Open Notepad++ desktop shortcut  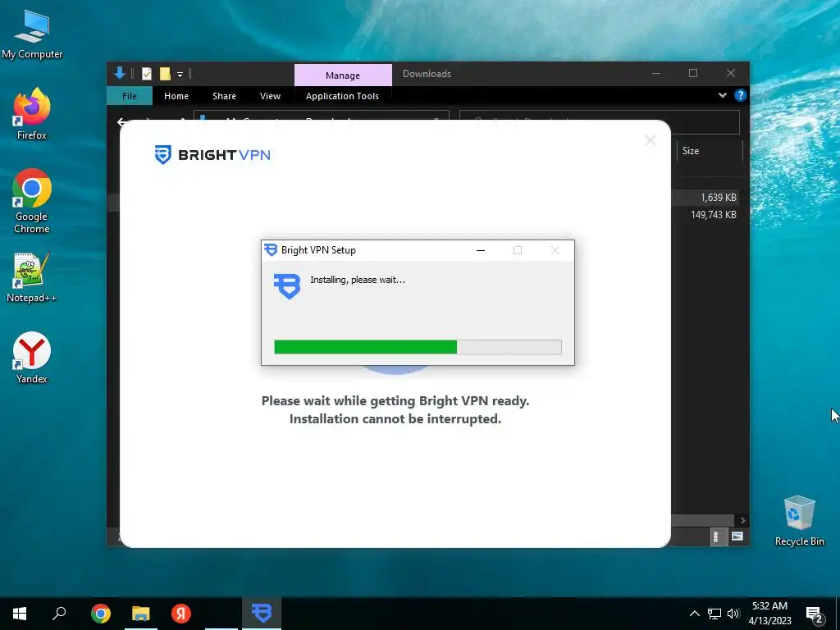click(32, 278)
